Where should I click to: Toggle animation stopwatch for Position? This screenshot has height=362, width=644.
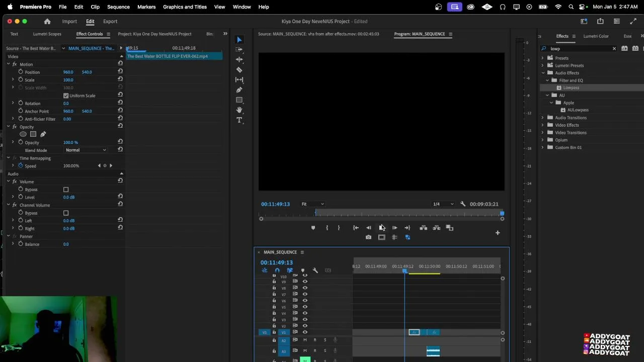coord(21,72)
